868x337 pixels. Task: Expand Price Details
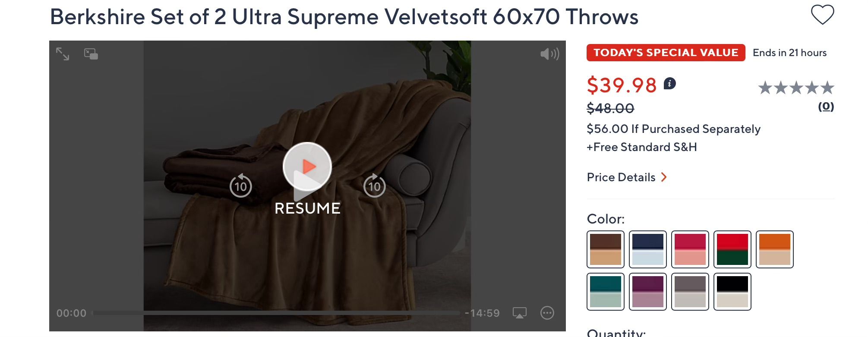[x=627, y=177]
